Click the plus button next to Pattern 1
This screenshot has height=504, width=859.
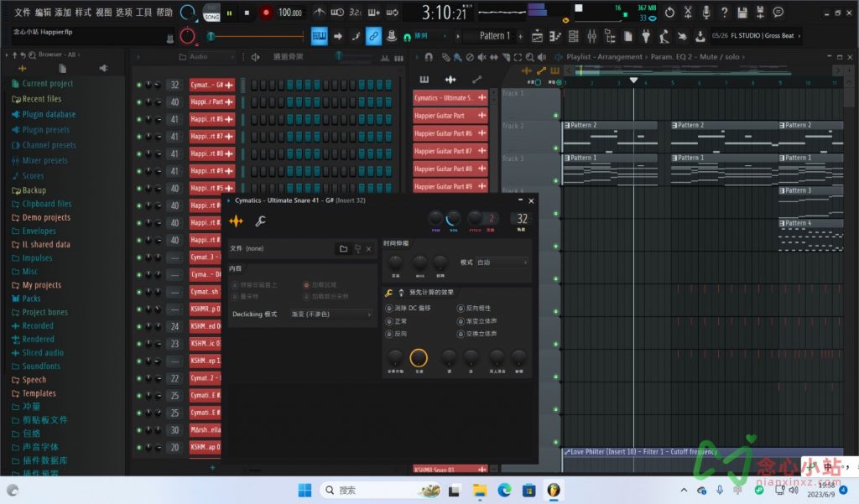tap(520, 36)
